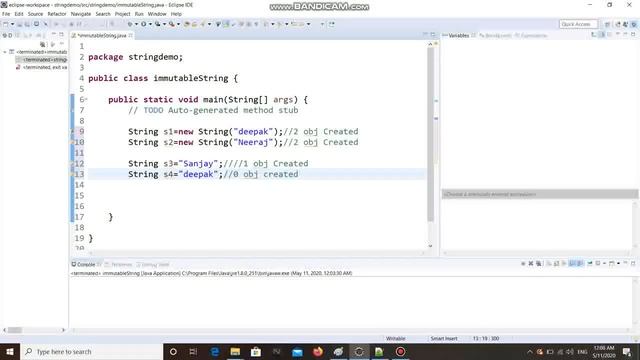Click the editor scroll down arrow
The width and height of the screenshot is (640, 360).
pyautogui.click(x=431, y=246)
